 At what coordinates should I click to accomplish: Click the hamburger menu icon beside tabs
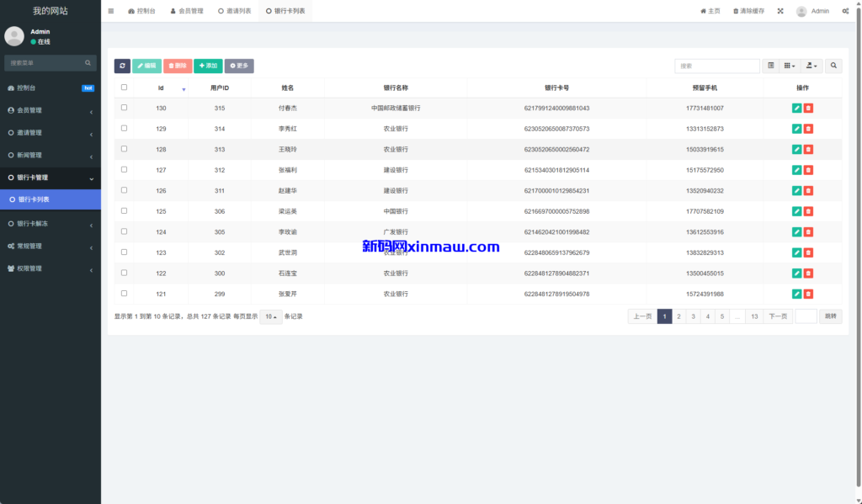click(110, 11)
